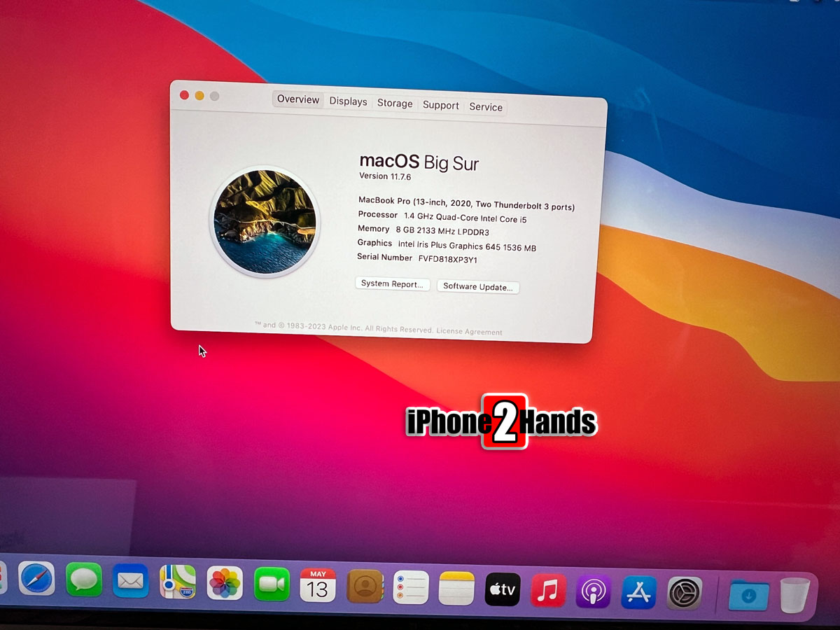Open Calendar showing May 13
The image size is (840, 630).
click(x=318, y=586)
